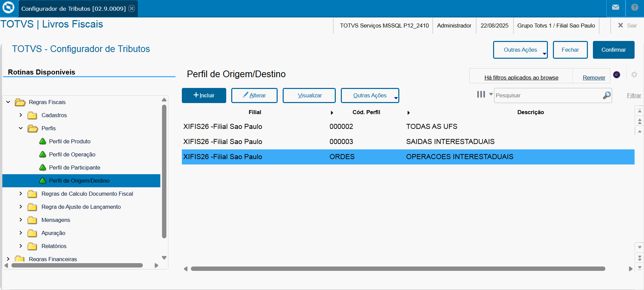
Task: Open the mail messages icon
Action: point(615,7)
